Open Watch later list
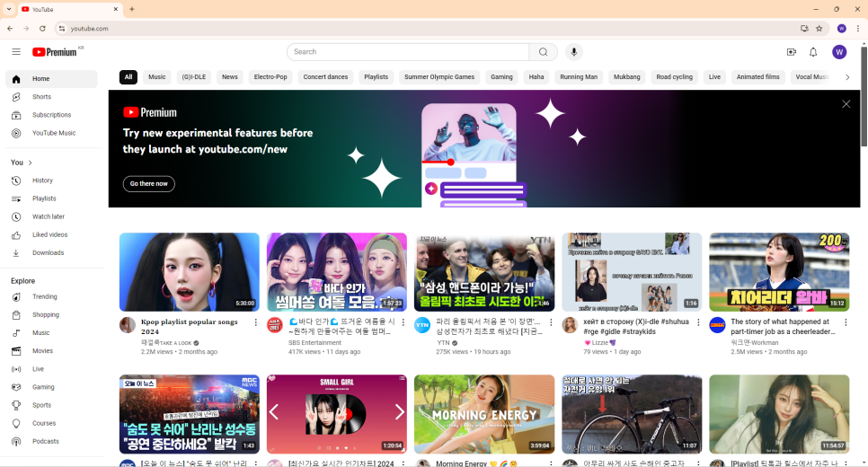Screen dimensions: 868x467 [x=51, y=217]
